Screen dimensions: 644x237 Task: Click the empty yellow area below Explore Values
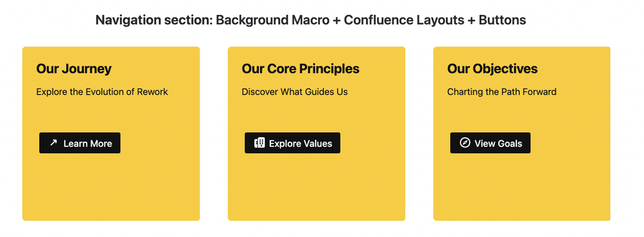(317, 187)
